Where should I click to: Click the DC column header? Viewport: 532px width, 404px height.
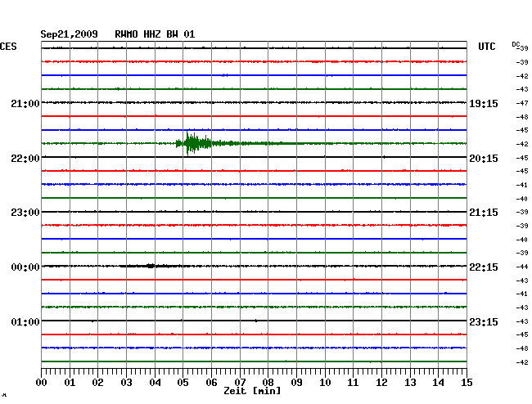click(x=516, y=45)
